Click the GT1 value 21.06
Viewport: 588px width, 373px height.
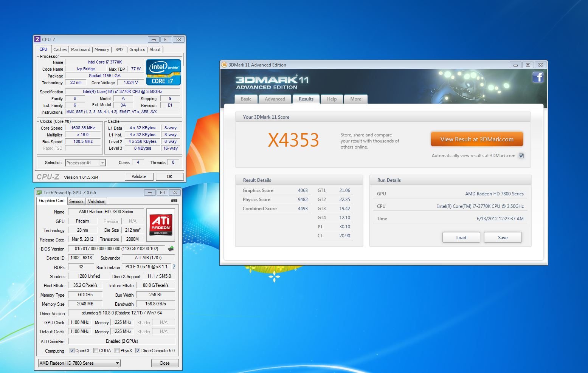(x=344, y=190)
